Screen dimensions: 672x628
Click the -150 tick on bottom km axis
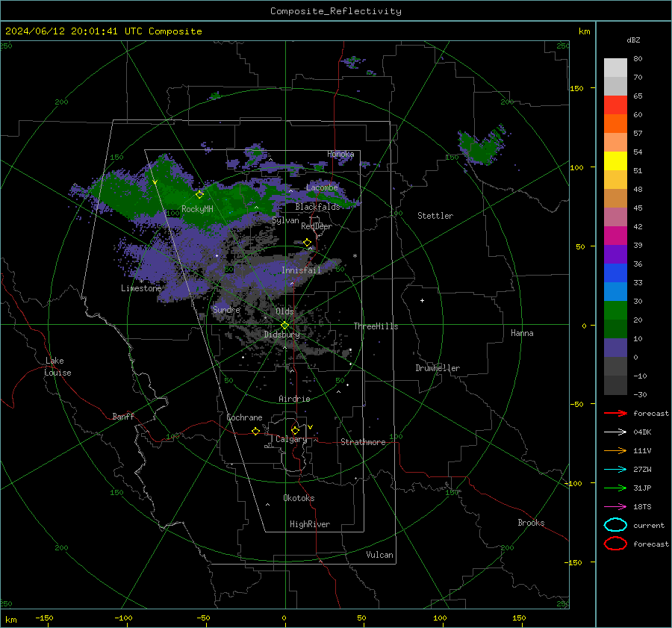(x=44, y=618)
